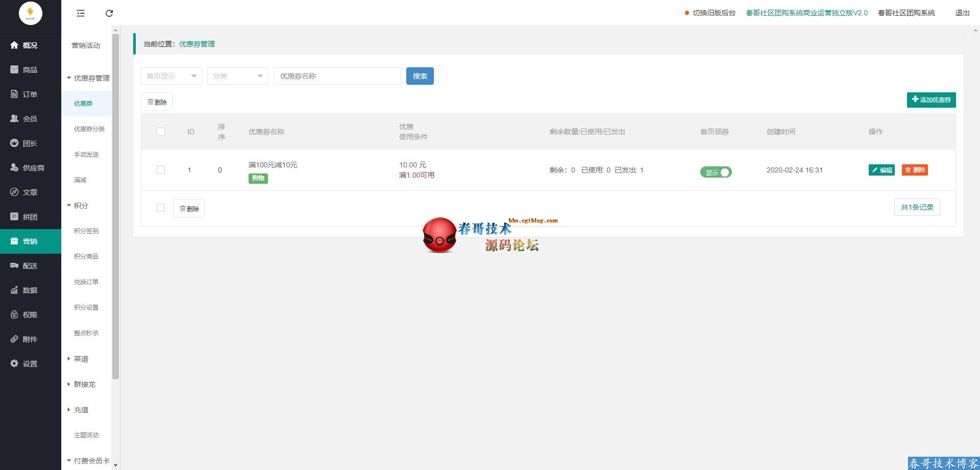Open 会员 members section
Screen dimensions: 980x470
coord(30,119)
